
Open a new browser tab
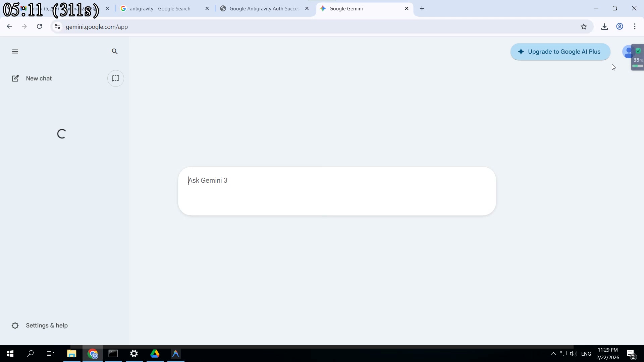[x=422, y=9]
